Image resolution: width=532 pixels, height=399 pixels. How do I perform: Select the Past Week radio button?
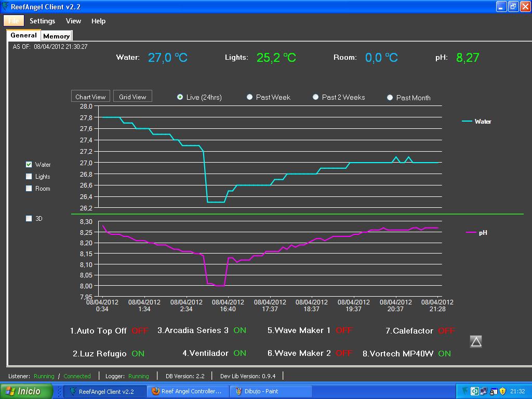tap(250, 97)
